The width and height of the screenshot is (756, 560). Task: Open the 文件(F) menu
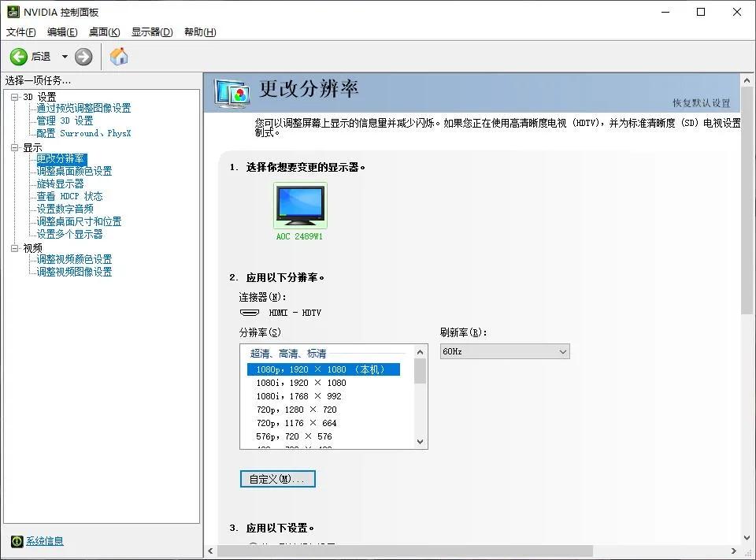coord(20,32)
